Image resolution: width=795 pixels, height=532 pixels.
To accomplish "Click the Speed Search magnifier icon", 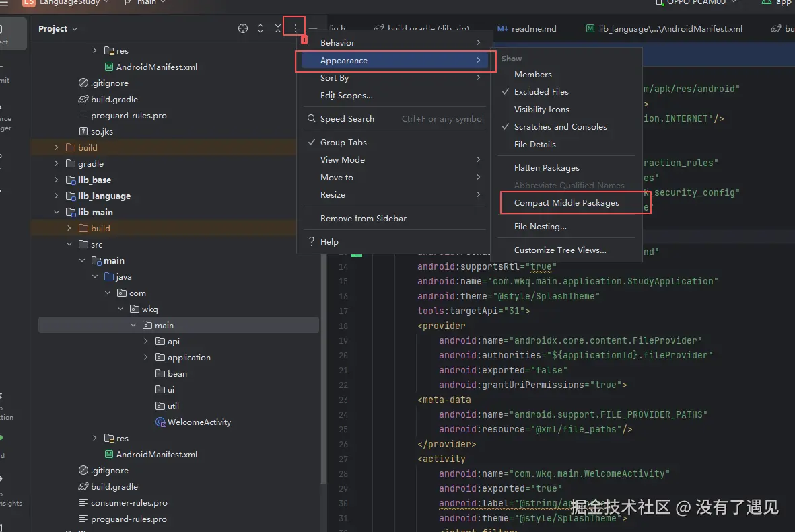I will 312,119.
